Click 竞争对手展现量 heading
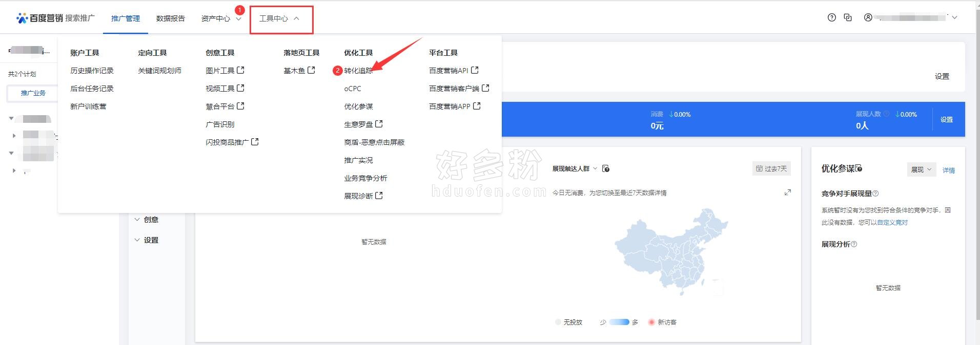This screenshot has height=345, width=980. (846, 193)
